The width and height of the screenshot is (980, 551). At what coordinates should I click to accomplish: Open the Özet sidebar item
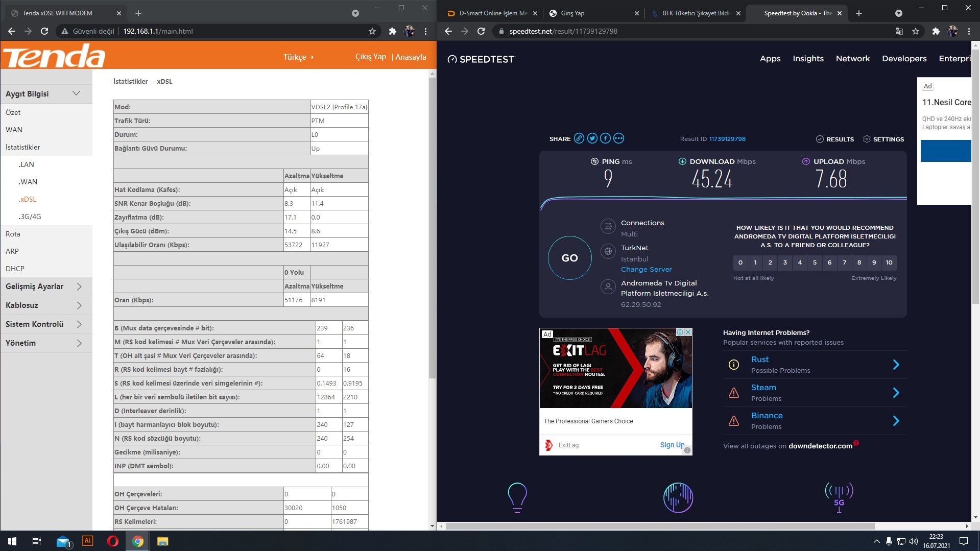13,112
